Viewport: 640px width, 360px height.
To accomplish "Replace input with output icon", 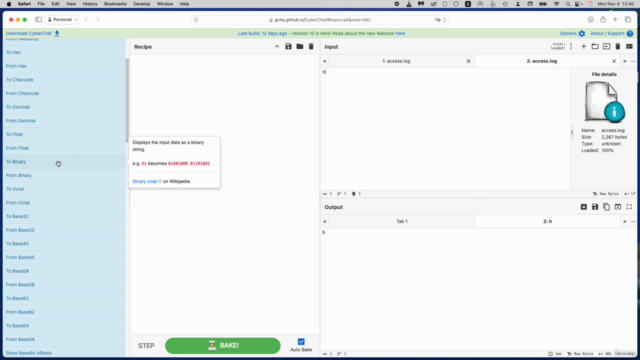I will click(618, 207).
